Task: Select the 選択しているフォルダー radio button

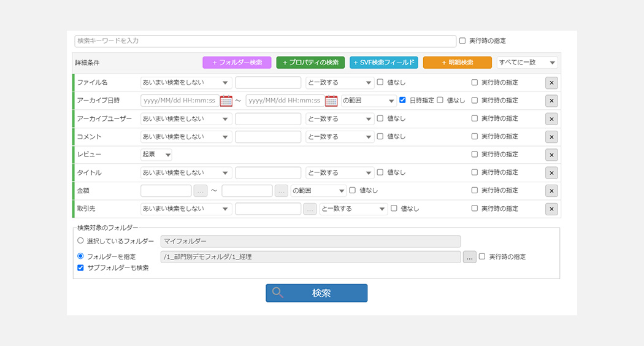Action: click(x=80, y=241)
